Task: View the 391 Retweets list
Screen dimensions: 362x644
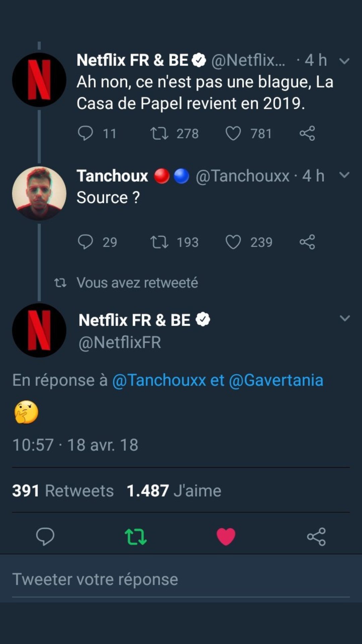Action: point(63,491)
